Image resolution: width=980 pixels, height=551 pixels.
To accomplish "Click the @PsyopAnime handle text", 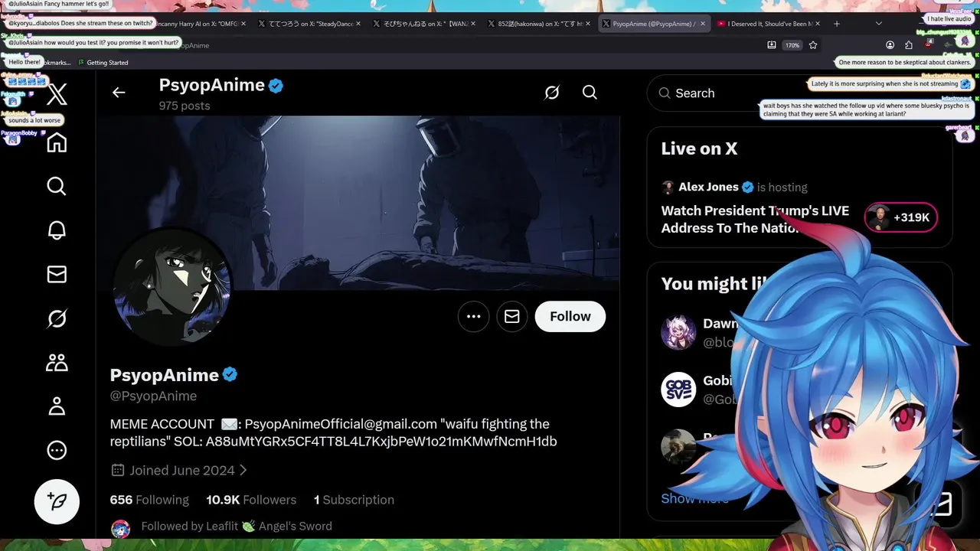I will pos(153,396).
